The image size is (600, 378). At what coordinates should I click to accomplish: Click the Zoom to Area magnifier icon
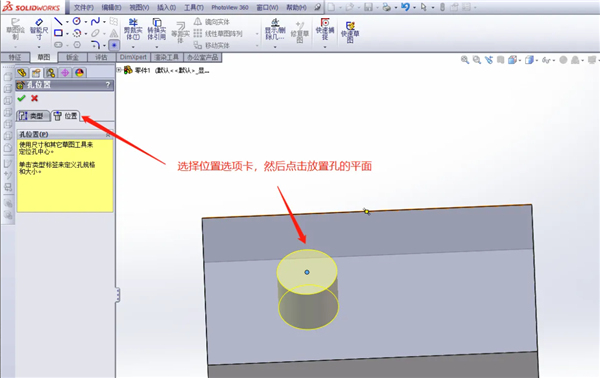(x=477, y=60)
